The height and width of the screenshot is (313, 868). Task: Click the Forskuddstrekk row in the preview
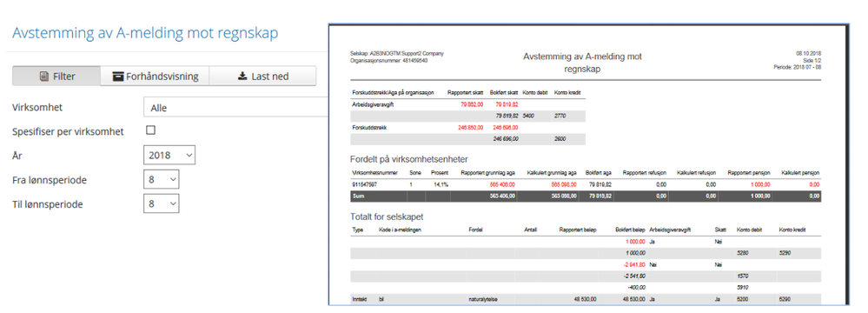(468, 128)
